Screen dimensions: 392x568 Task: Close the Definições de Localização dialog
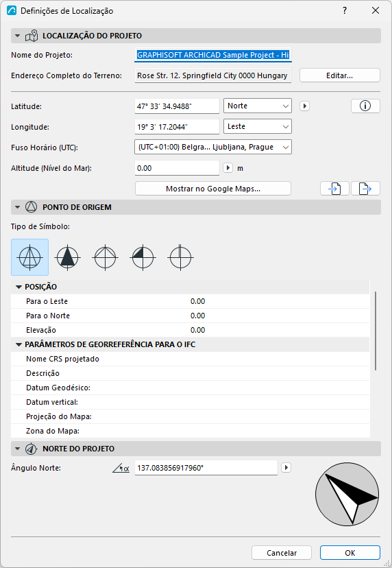[376, 10]
